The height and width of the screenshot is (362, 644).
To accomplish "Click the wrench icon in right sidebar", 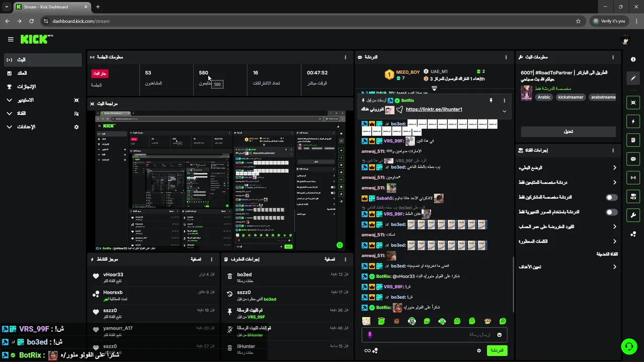I will pos(633,215).
